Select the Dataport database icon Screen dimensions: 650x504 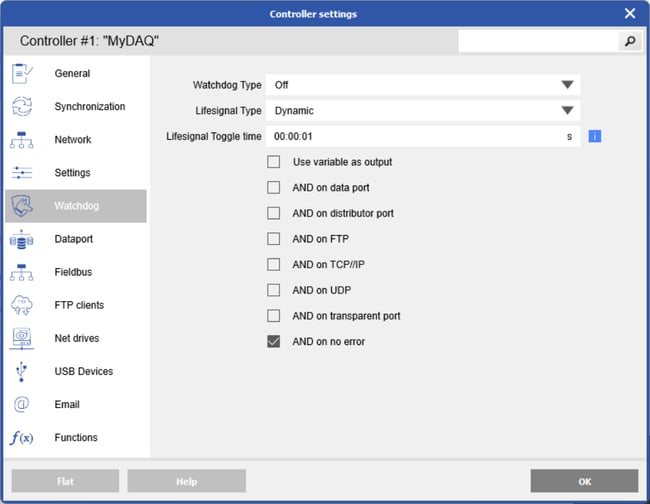22,240
